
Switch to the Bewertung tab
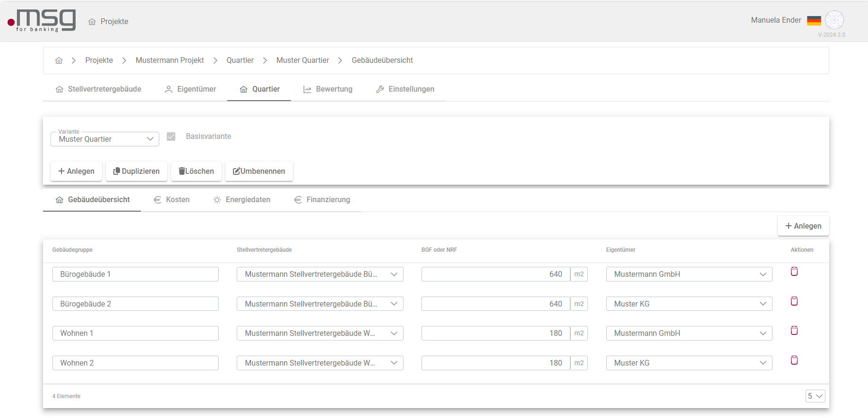[x=328, y=89]
